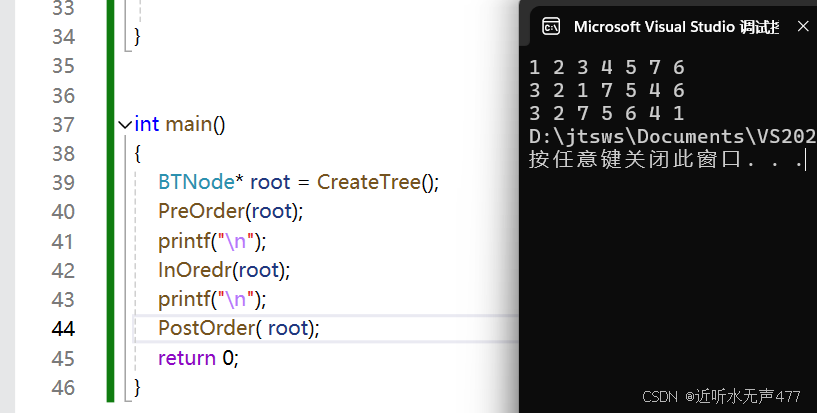This screenshot has height=413, width=817.
Task: Click the D:\jtsws\Documents path in console
Action: pos(673,136)
